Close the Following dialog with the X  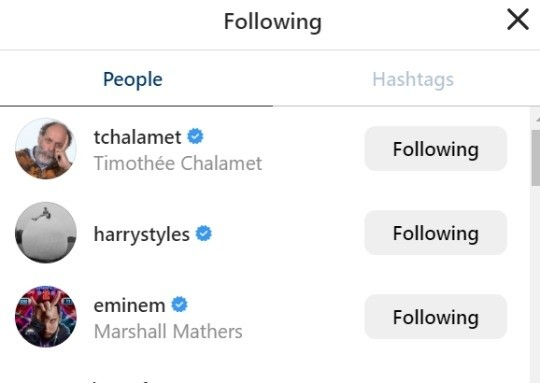tap(518, 20)
